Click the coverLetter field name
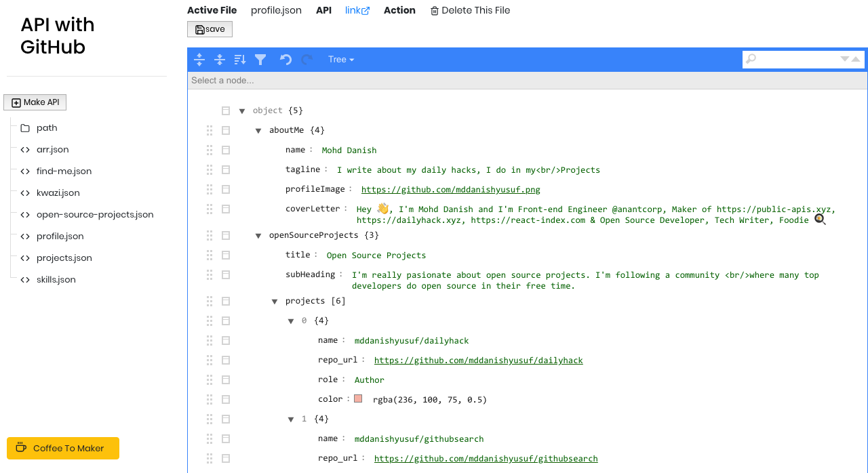868x473 pixels. pos(313,209)
